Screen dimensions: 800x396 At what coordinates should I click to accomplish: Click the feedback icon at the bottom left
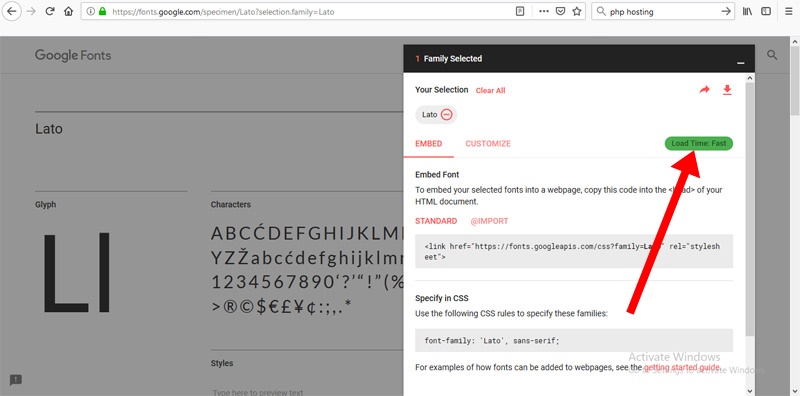tap(16, 380)
